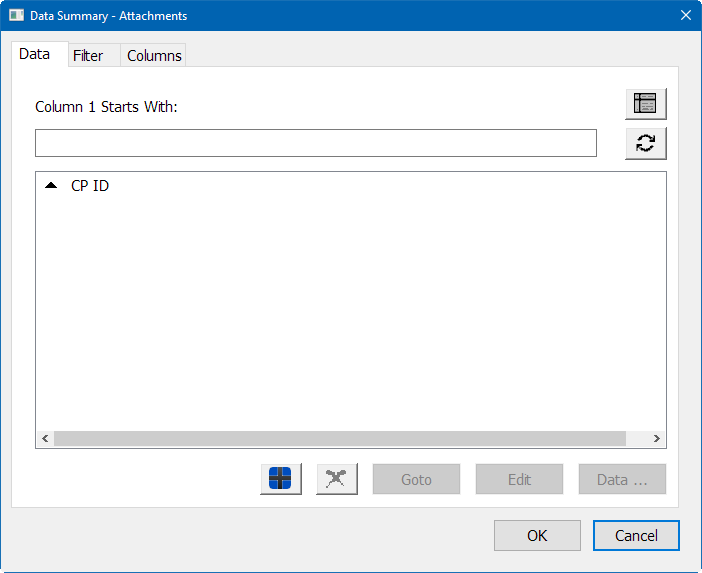
Task: Click the horizontal scrollbar left arrow
Action: point(45,438)
